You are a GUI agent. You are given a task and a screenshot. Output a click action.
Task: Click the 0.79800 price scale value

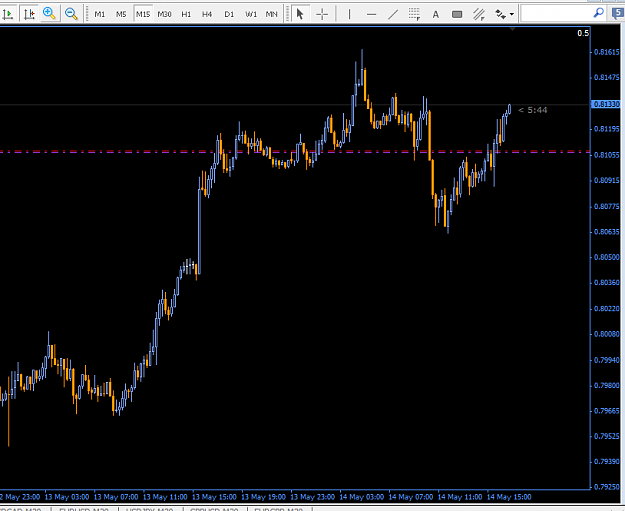point(607,386)
